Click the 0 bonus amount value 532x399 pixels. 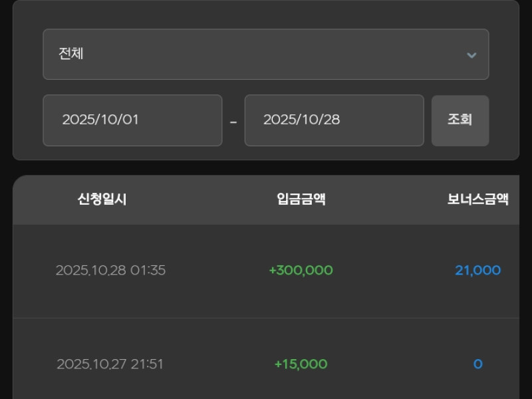click(477, 364)
